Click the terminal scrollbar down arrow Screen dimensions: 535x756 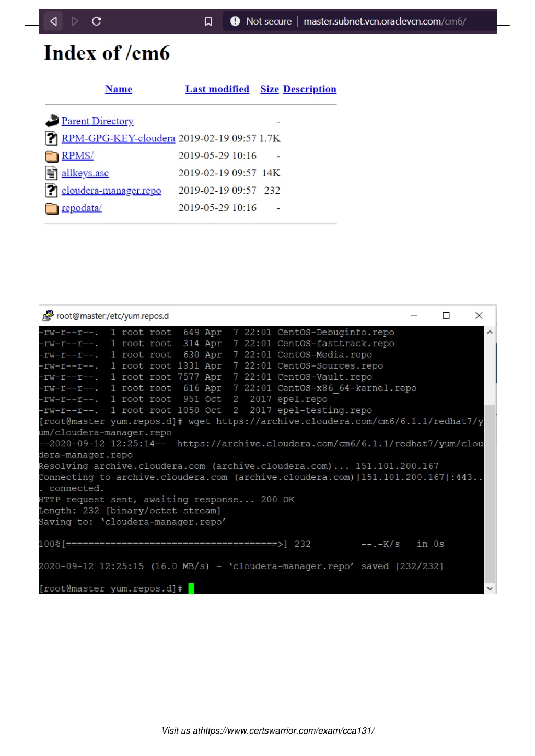[490, 588]
